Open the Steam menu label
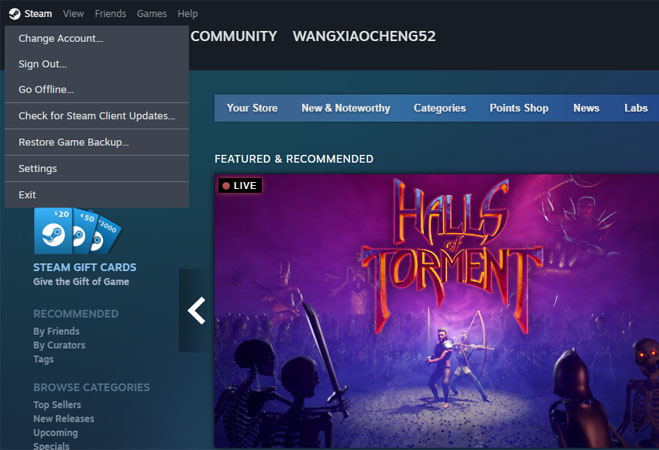The width and height of the screenshot is (659, 450). [x=38, y=14]
